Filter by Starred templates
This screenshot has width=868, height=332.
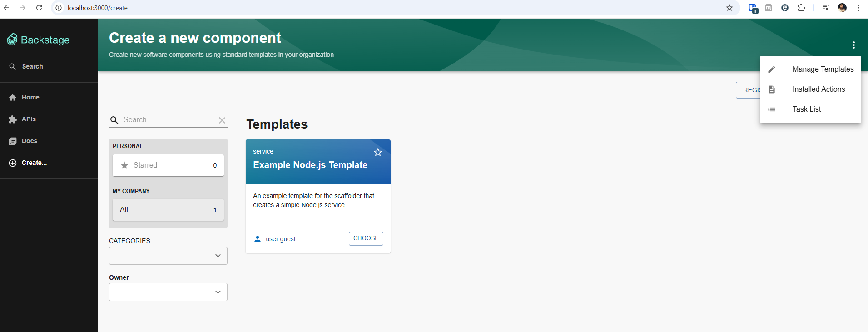168,165
